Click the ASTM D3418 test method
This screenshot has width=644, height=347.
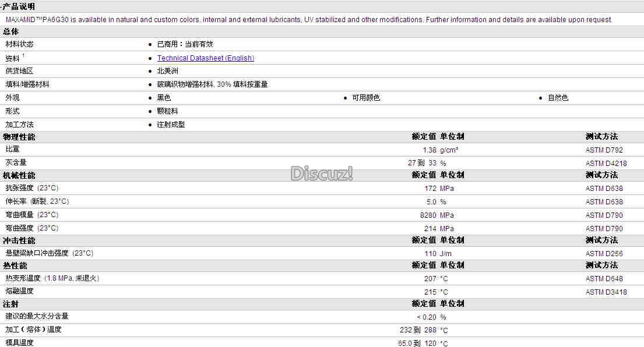(606, 292)
